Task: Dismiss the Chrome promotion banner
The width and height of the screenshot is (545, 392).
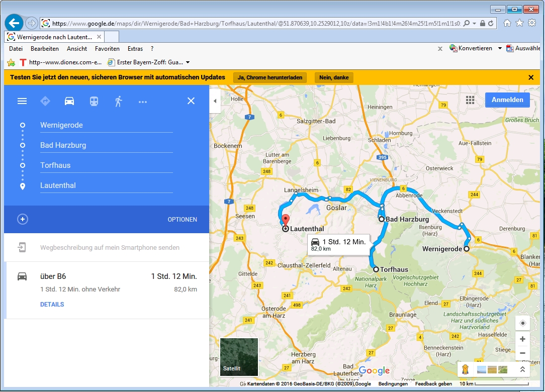Action: click(531, 77)
